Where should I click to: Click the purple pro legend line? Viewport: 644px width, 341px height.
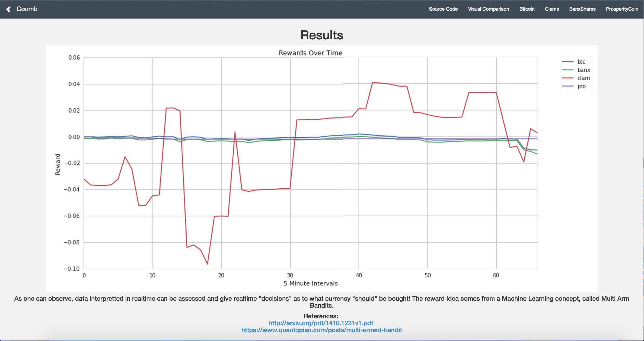point(567,86)
